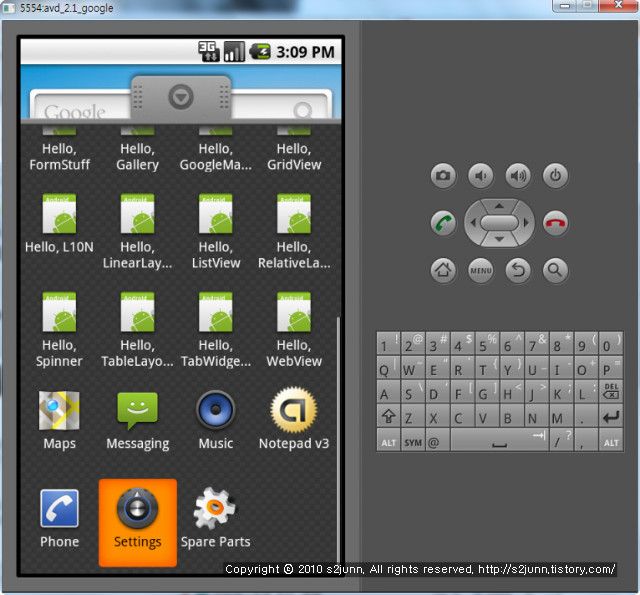Click the M key on keyboard

561,416
